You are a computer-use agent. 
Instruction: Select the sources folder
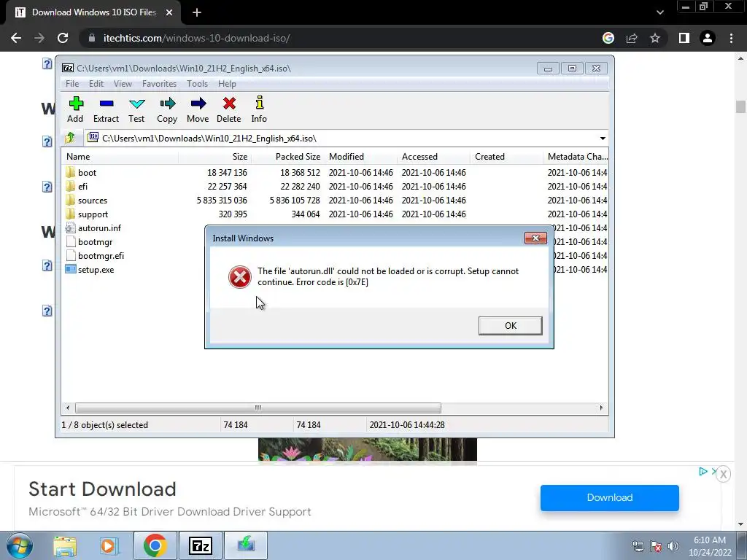click(x=93, y=200)
